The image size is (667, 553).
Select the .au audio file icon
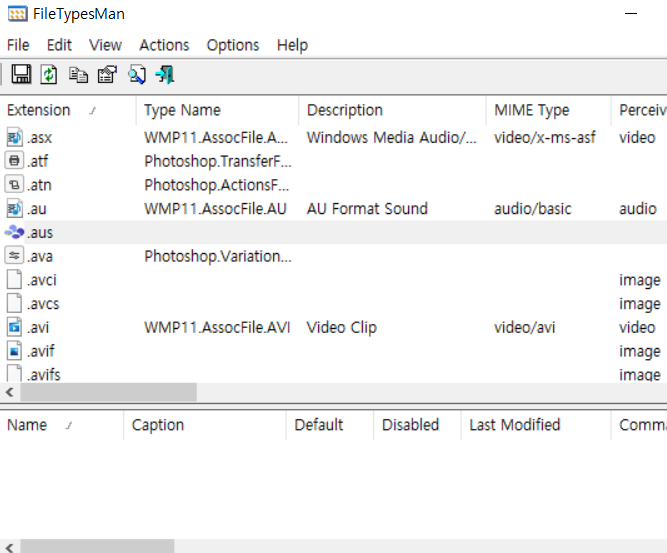click(14, 208)
